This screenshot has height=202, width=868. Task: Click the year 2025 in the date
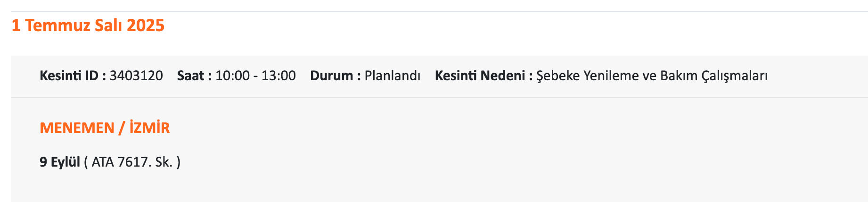pos(146,25)
